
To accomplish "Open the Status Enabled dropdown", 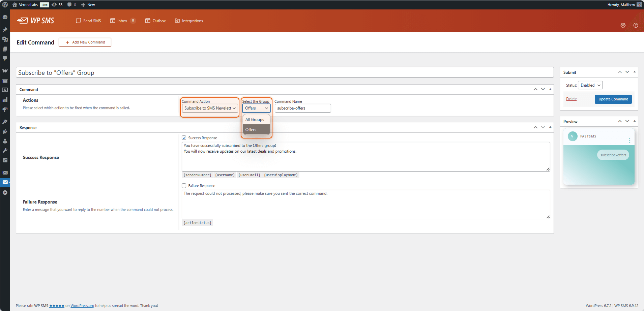I will [x=590, y=85].
